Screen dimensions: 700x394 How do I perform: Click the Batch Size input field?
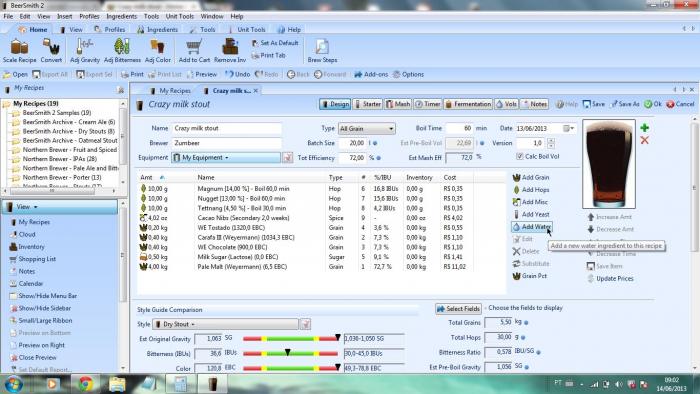pyautogui.click(x=352, y=143)
